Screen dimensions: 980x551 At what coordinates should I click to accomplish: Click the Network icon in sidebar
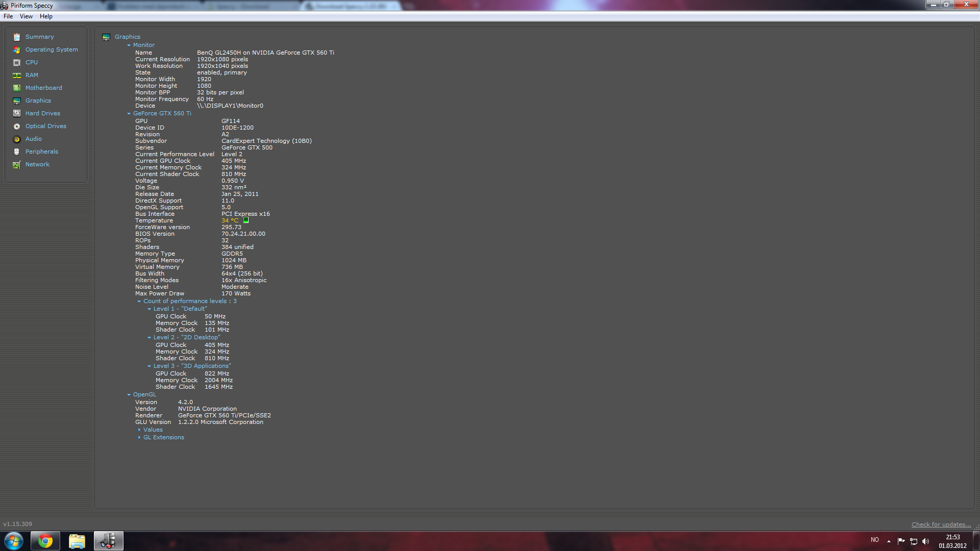[x=17, y=165]
